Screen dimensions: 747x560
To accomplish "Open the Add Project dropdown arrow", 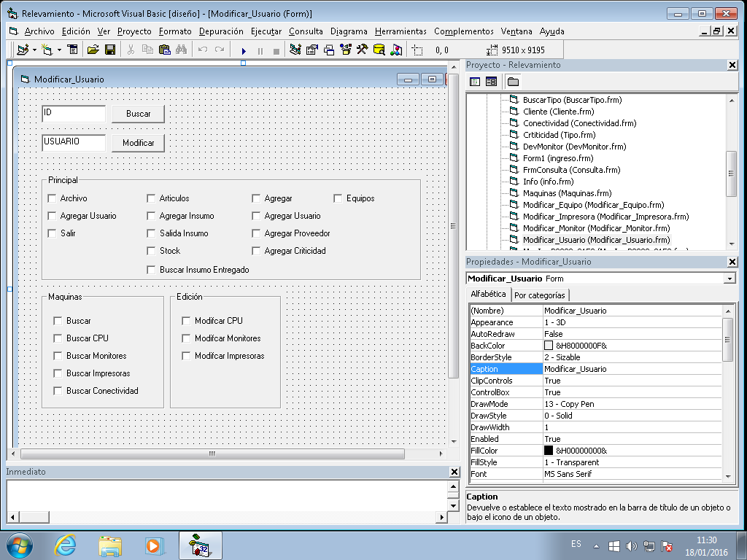I will tap(34, 50).
